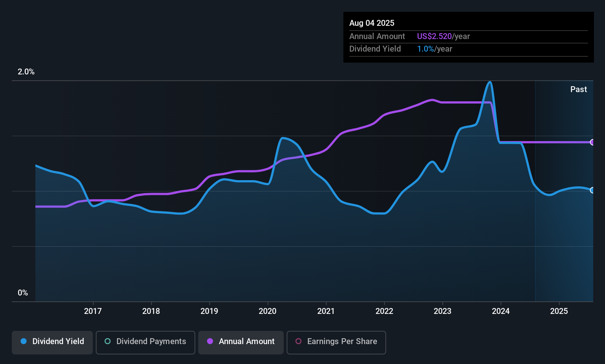Toggle the Annual Amount legend button
605x364 pixels.
[241, 342]
